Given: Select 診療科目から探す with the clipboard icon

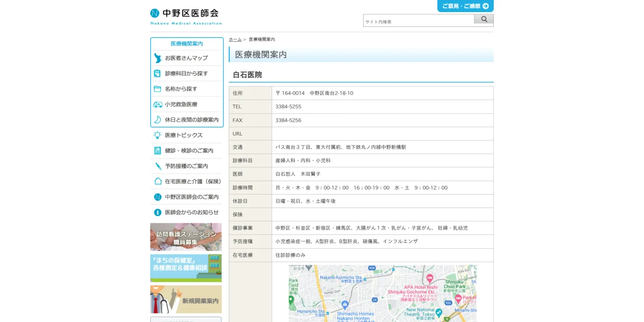Looking at the screenshot, I should [187, 73].
